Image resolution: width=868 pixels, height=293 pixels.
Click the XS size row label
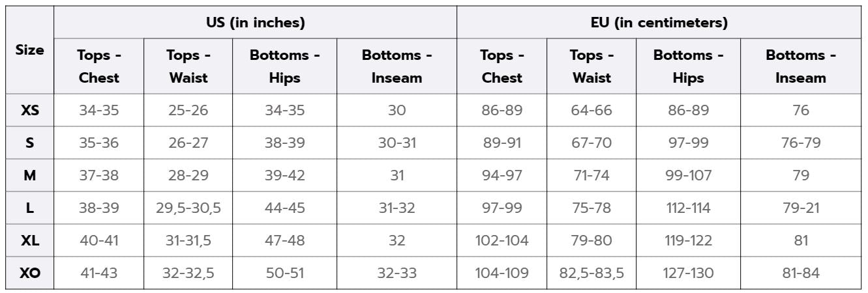[x=29, y=111]
